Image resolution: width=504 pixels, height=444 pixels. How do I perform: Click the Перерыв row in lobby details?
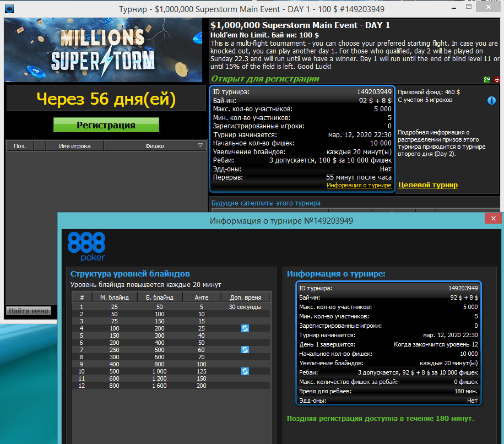point(302,177)
